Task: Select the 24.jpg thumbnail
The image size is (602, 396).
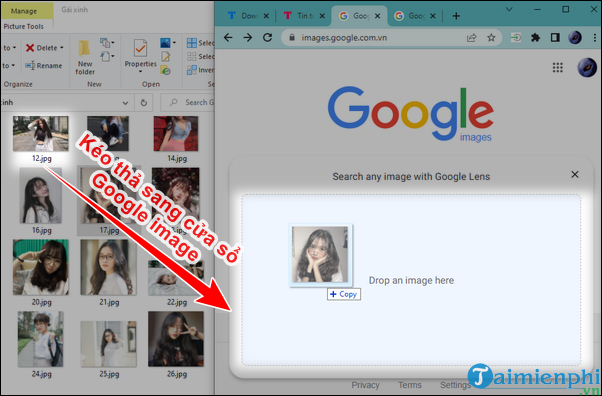Action: 41,339
